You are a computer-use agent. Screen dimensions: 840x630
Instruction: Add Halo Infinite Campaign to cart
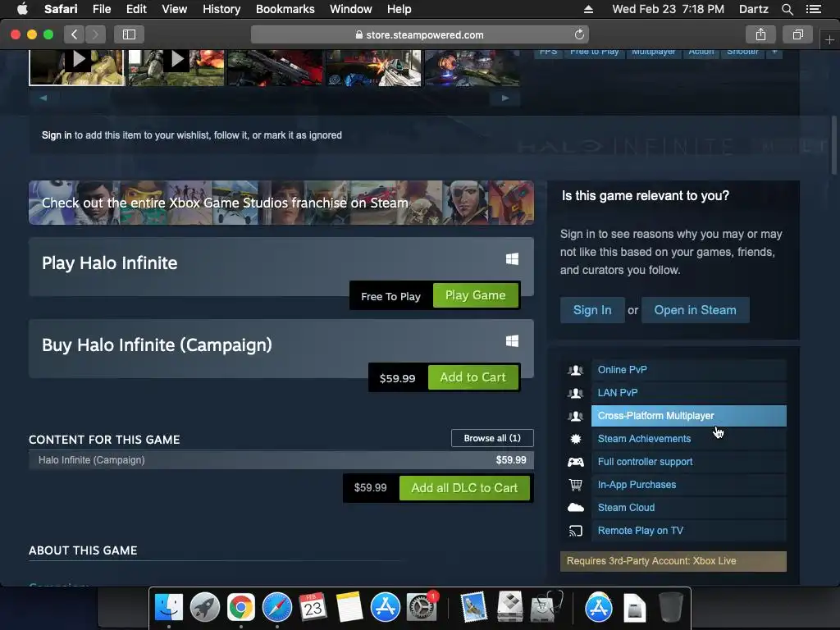(472, 377)
